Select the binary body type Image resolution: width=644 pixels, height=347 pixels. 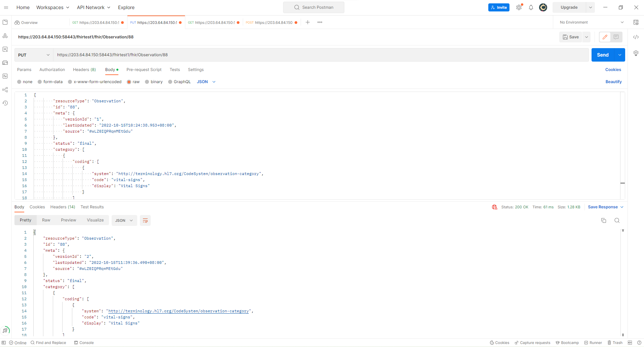147,82
